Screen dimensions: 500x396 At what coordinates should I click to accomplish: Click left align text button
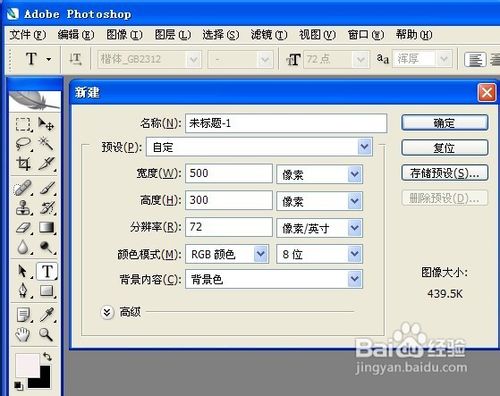(475, 60)
